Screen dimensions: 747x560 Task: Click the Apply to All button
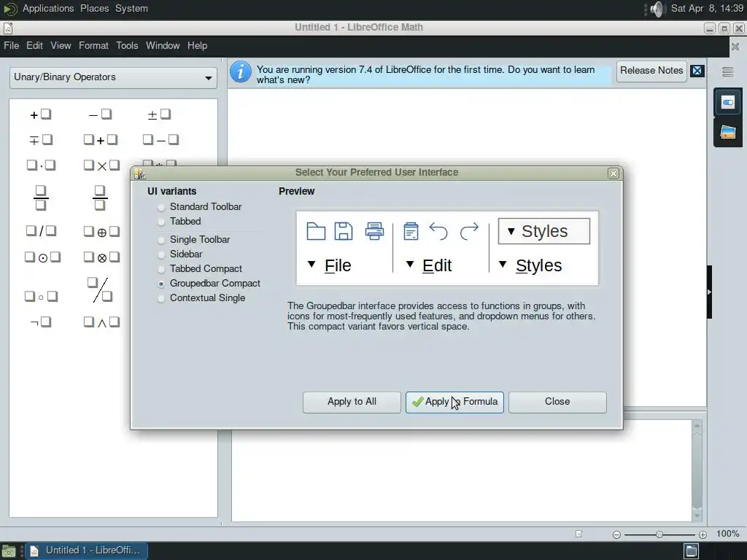coord(352,402)
